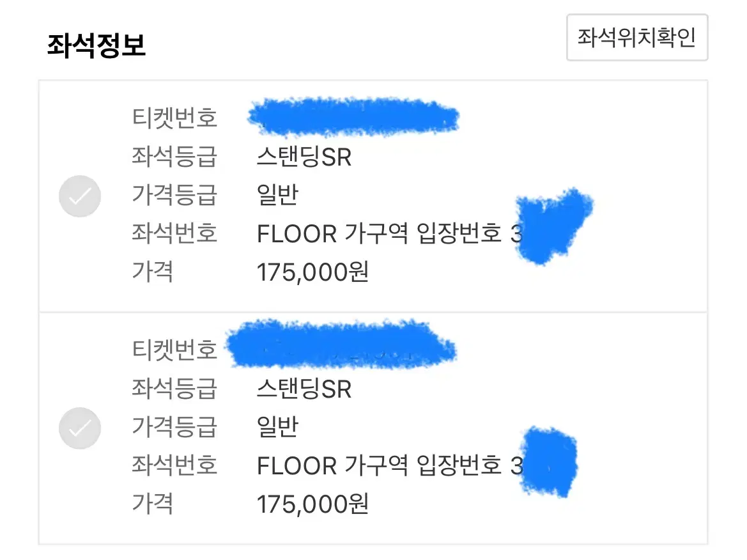This screenshot has width=747, height=560.
Task: Select 스탠딩SR text in the second ticket
Action: (304, 389)
